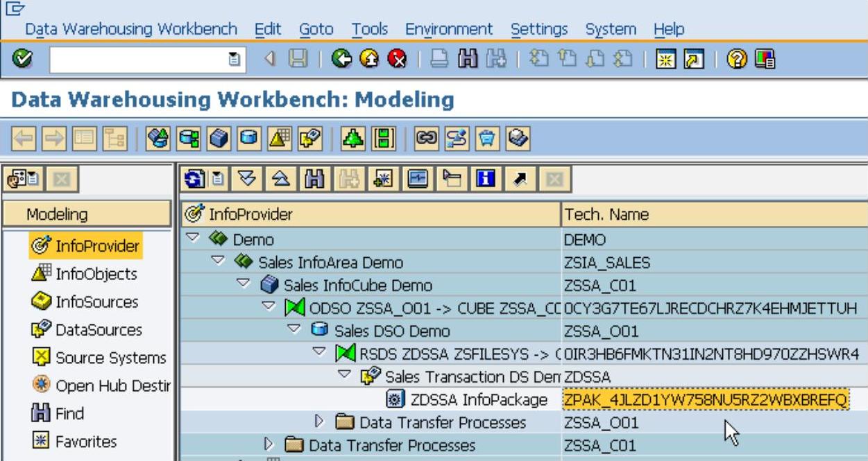This screenshot has height=461, width=868.
Task: Open the Refresh options dropdown in tree toolbar
Action: pos(216,180)
